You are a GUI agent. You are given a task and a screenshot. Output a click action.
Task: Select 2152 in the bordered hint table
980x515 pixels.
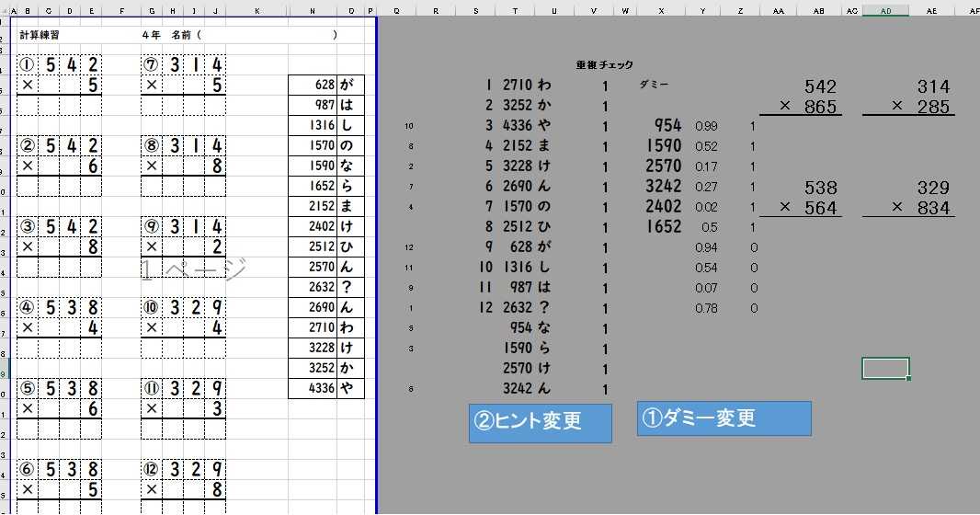coord(313,206)
